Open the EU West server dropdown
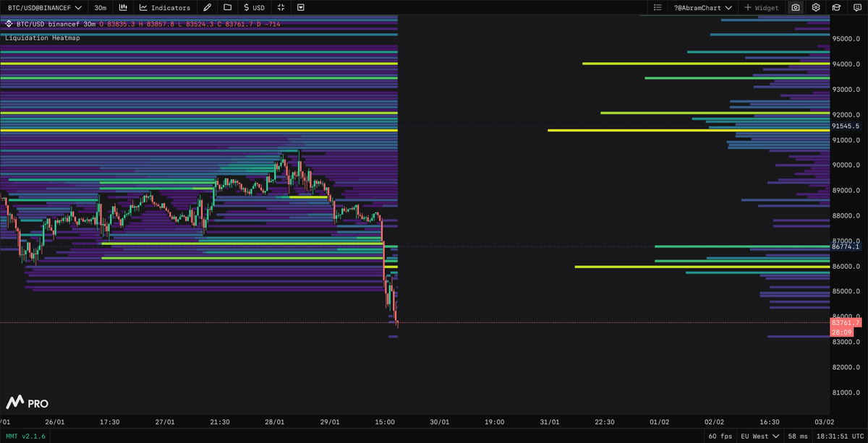 tap(759, 436)
